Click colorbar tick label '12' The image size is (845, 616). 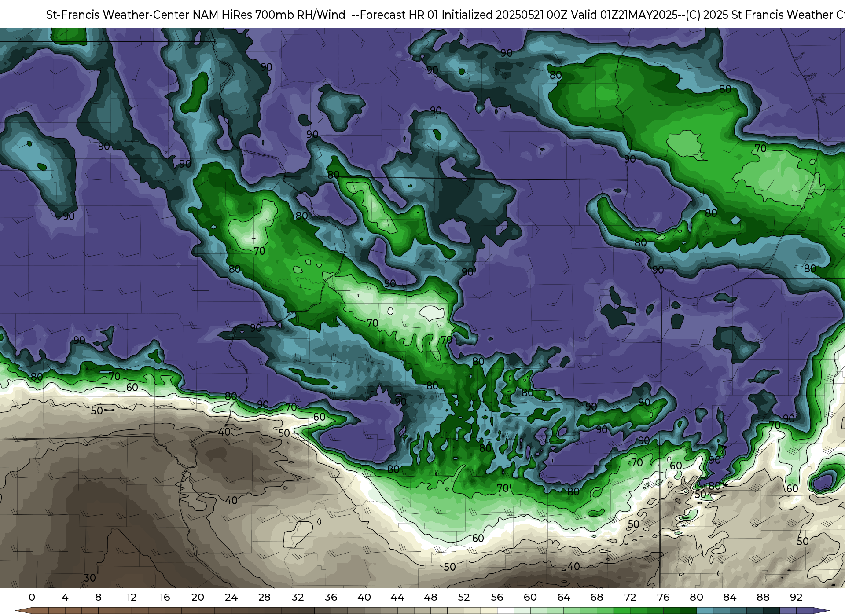pos(132,597)
